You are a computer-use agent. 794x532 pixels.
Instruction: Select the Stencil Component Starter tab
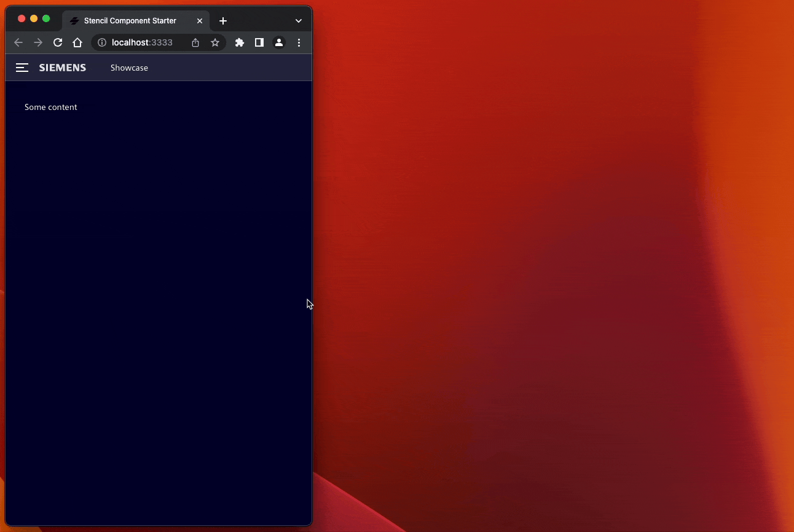click(x=130, y=20)
